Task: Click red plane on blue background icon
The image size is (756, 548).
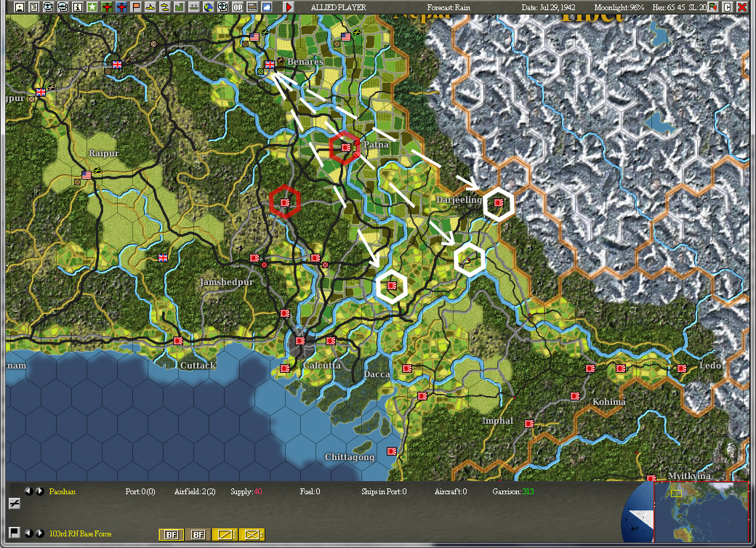Action: click(x=121, y=7)
